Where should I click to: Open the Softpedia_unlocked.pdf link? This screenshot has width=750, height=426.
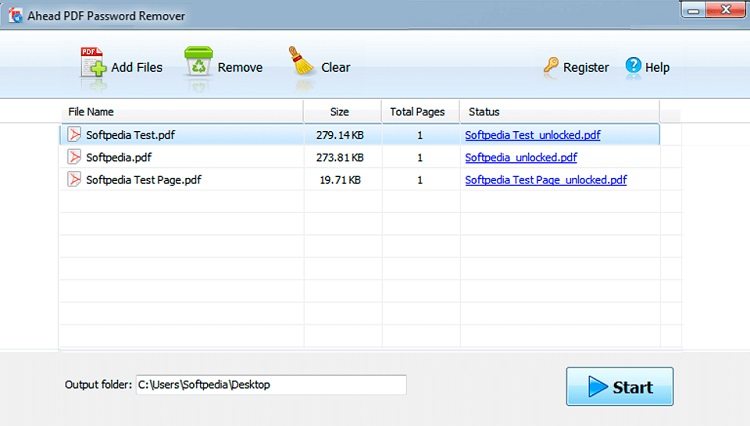point(521,157)
